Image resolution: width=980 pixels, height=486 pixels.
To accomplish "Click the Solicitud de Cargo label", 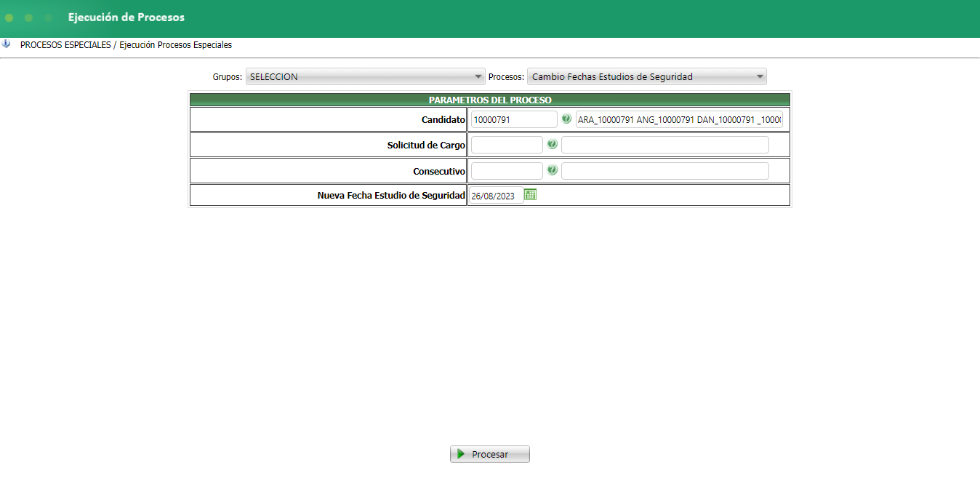I will pyautogui.click(x=426, y=145).
